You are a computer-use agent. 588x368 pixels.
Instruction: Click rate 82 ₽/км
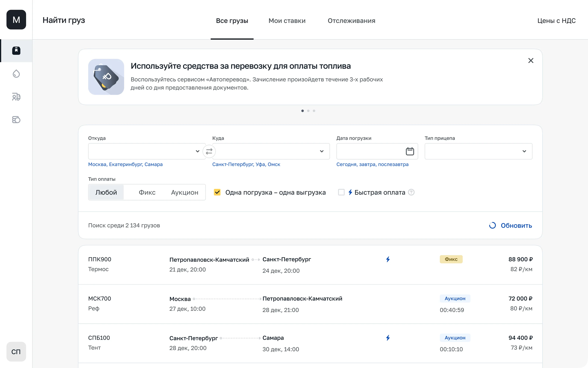(x=521, y=269)
